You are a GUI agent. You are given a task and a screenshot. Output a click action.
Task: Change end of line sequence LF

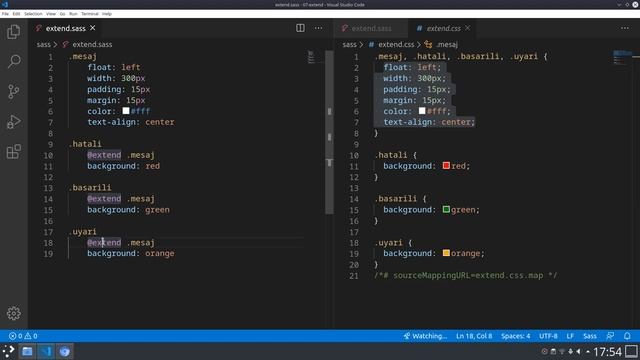coord(570,336)
